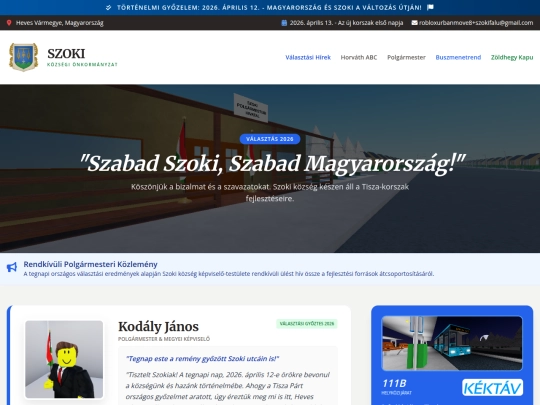
Task: Click the night bus station thumbnail image
Action: [452, 343]
